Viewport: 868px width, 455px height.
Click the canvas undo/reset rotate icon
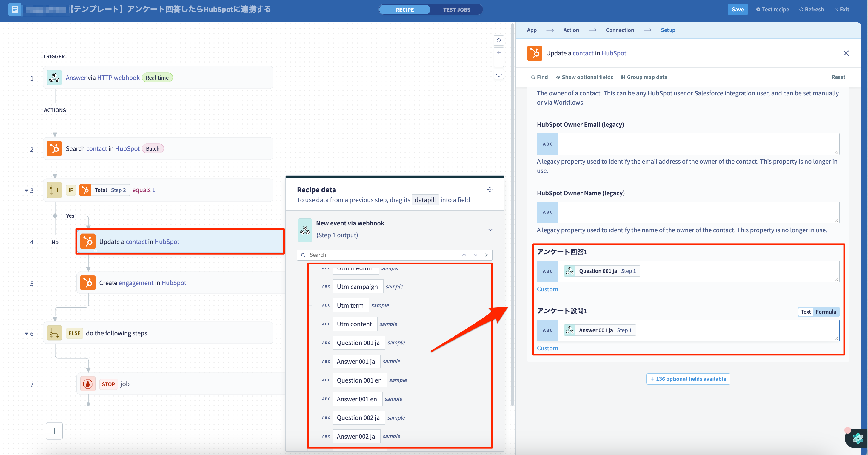(499, 40)
